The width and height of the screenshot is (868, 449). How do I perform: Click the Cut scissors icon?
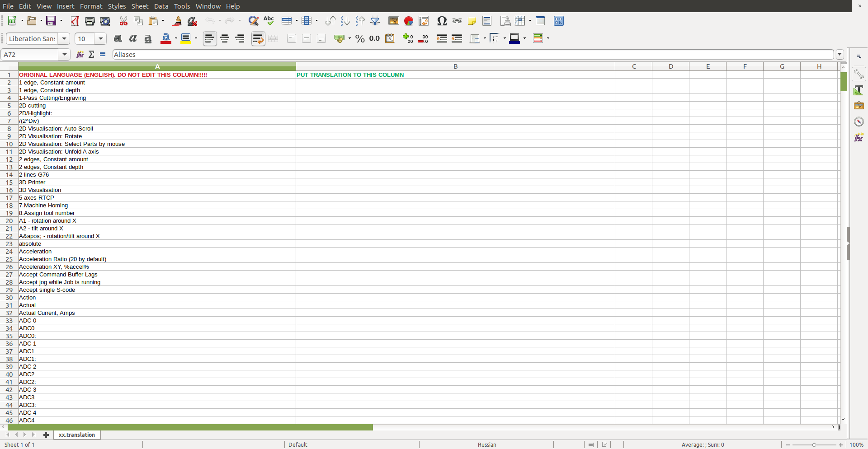click(x=123, y=21)
